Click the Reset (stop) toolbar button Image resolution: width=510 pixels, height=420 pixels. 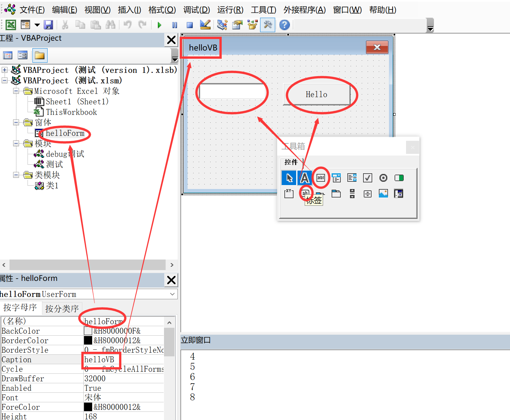pyautogui.click(x=190, y=25)
